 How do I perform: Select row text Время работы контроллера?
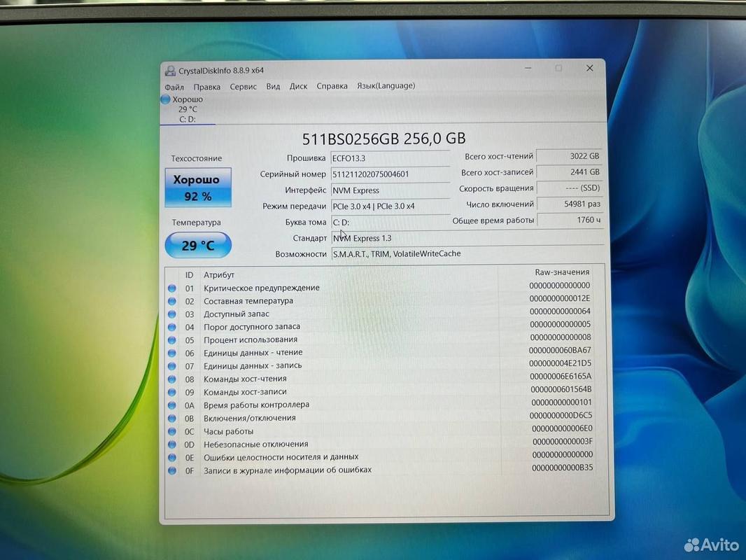256,405
